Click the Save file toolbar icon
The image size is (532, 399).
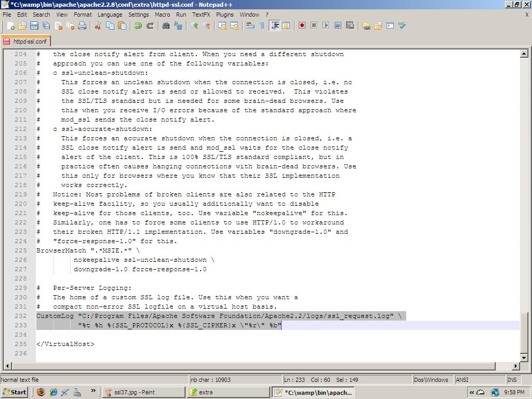coord(34,25)
